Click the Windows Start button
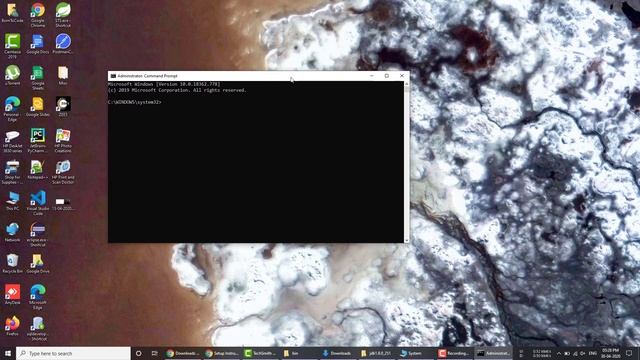This screenshot has width=640, height=360. pyautogui.click(x=8, y=353)
